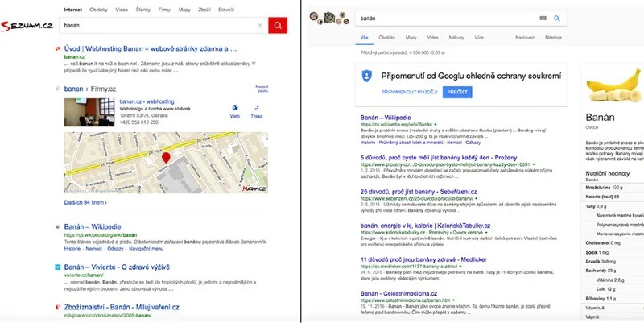Viewport: 644px width, 323px height.
Task: Expand arrow beside celostnimedicina.cz URL
Action: (x=453, y=300)
